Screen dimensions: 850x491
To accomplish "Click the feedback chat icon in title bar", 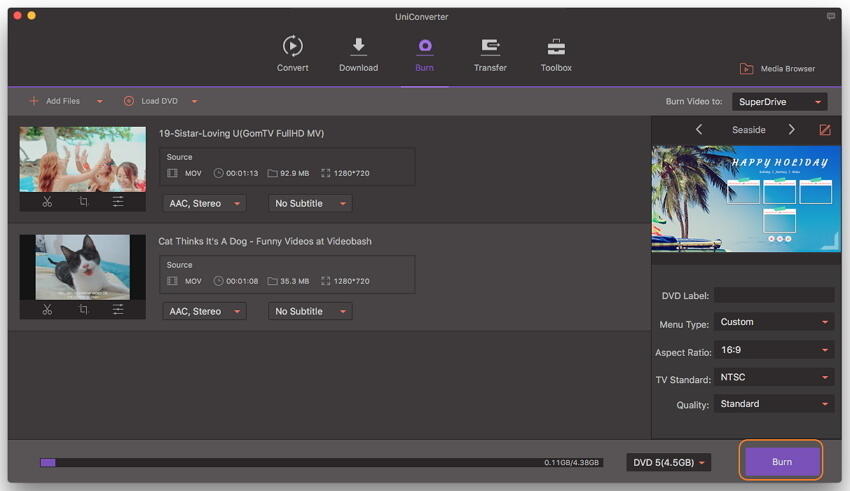I will (830, 16).
